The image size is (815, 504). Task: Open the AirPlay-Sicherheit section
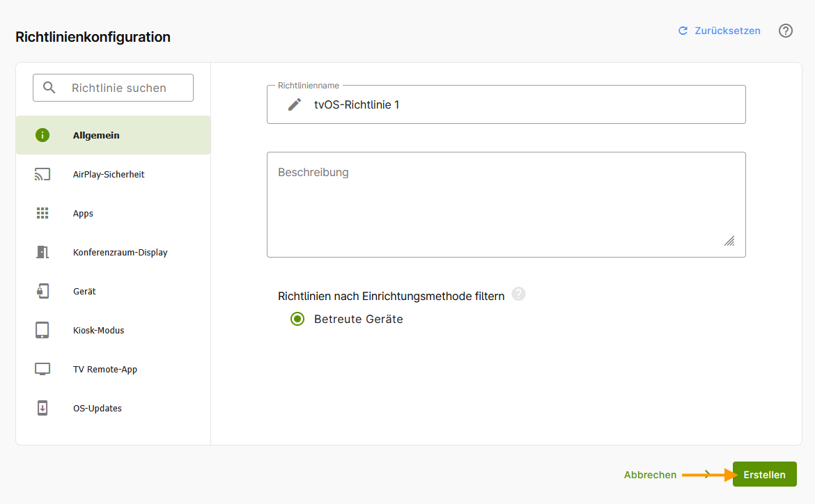114,174
